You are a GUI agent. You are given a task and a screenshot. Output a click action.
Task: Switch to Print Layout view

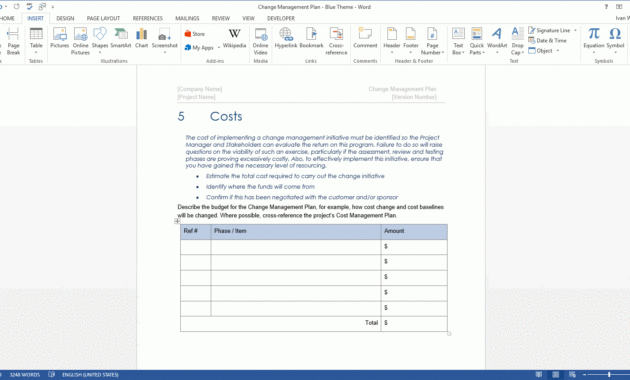tap(556, 374)
